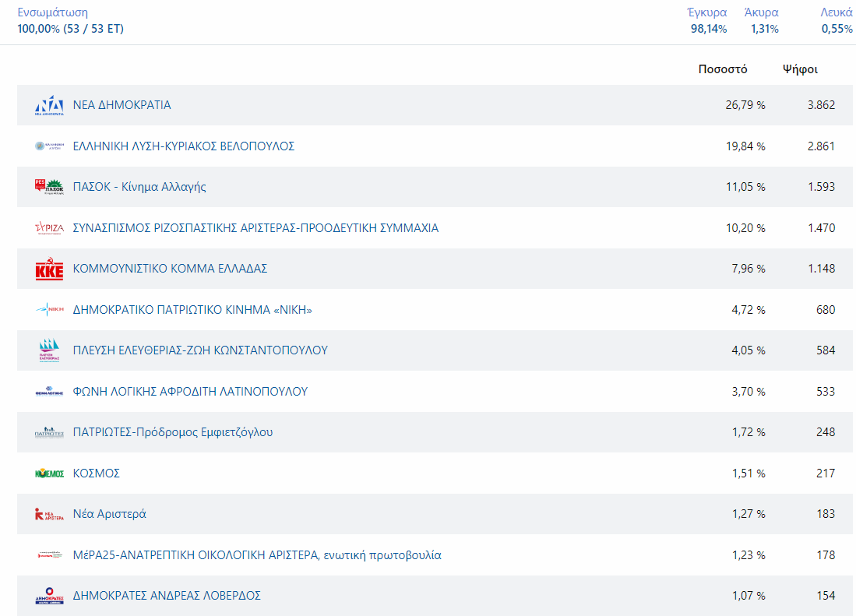Image resolution: width=856 pixels, height=616 pixels.
Task: Click the 1,31% invalid ballots value
Action: (765, 29)
